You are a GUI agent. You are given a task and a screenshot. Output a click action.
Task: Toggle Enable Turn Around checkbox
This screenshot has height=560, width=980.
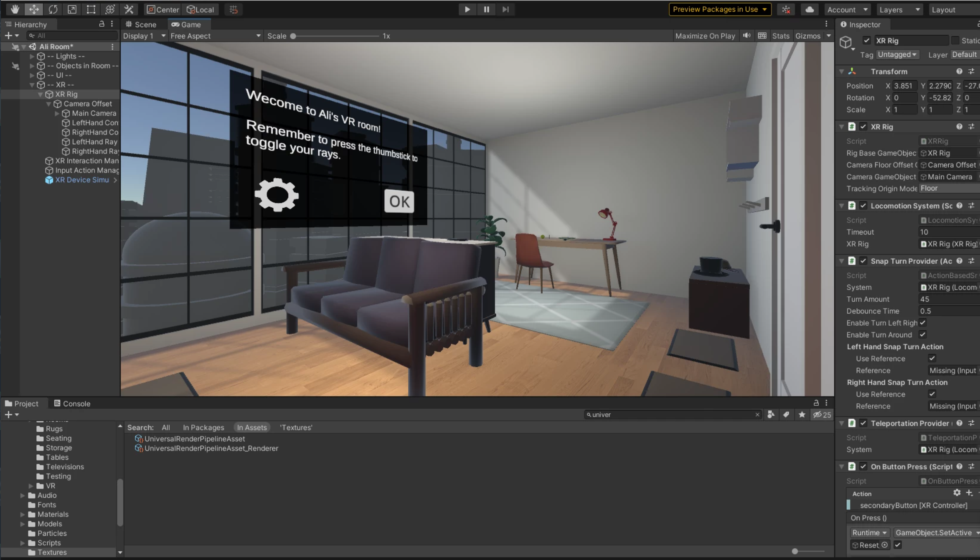(x=923, y=335)
